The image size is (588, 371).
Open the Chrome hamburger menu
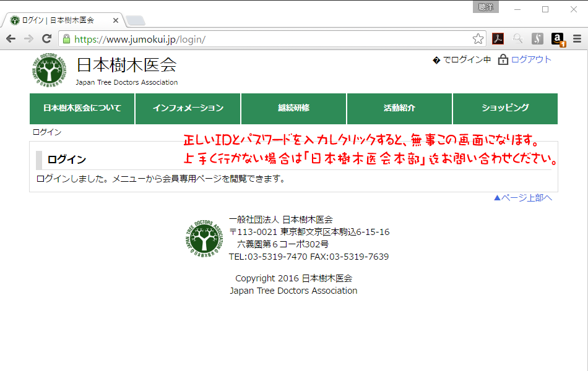577,38
